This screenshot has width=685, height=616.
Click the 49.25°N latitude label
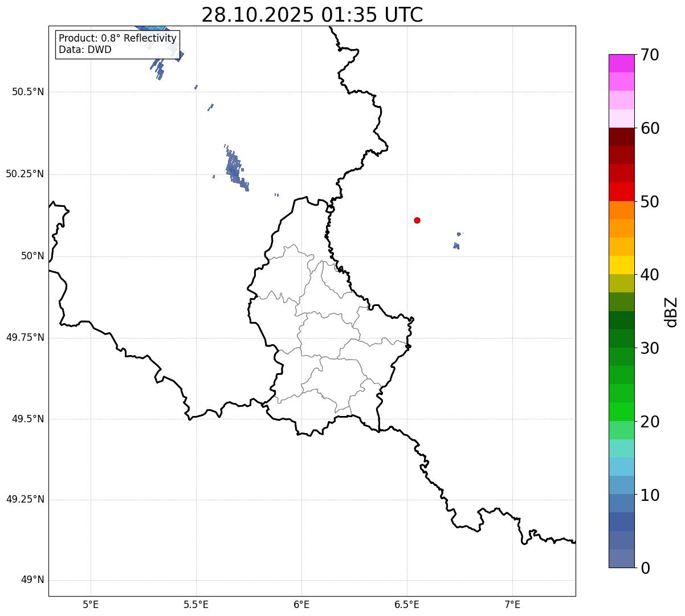tap(25, 499)
